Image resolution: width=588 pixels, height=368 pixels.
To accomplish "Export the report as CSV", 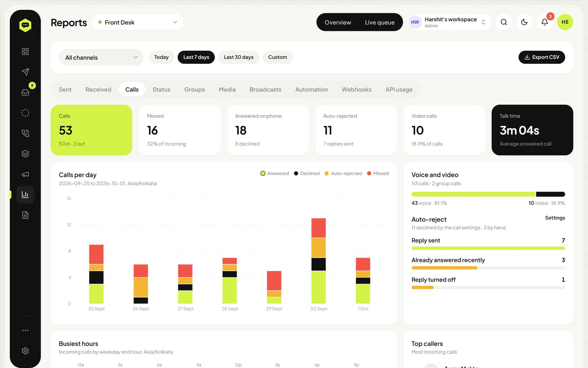I will click(542, 57).
